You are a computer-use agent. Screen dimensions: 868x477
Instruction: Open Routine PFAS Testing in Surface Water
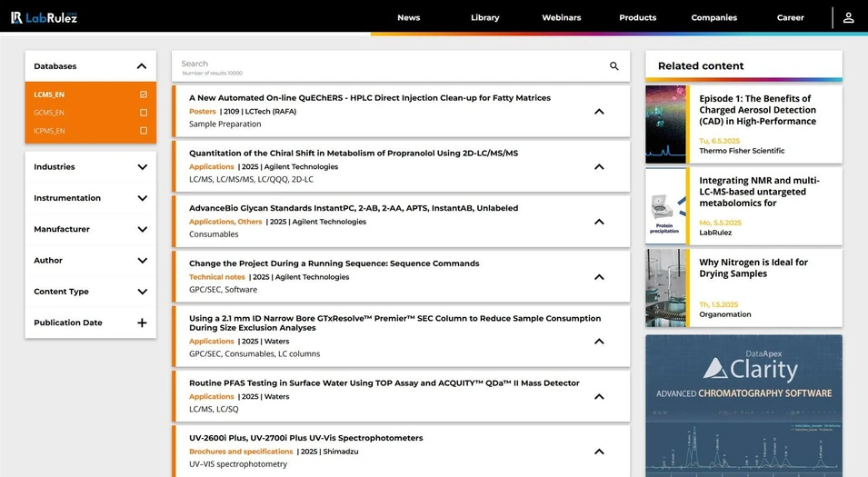(x=384, y=383)
